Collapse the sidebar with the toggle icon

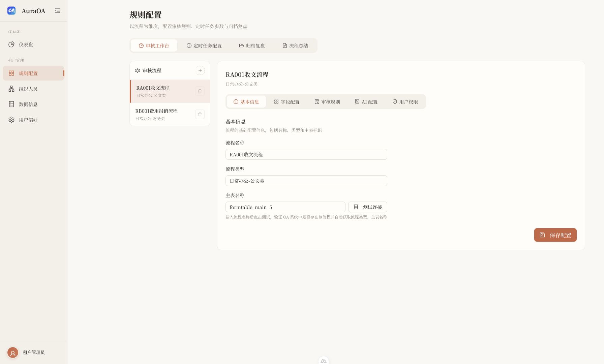tap(58, 11)
